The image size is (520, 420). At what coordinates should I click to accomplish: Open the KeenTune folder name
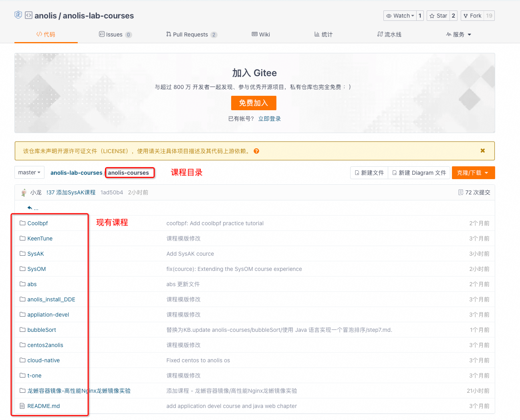pos(40,238)
